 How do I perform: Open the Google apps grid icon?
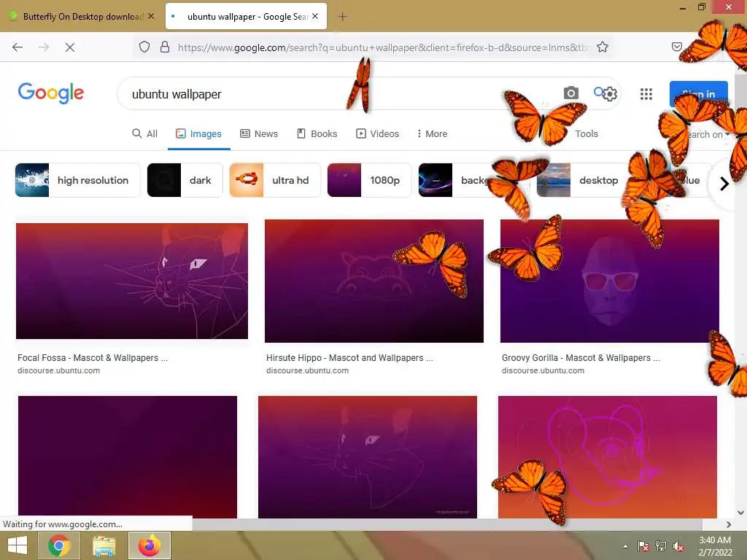[x=646, y=94]
